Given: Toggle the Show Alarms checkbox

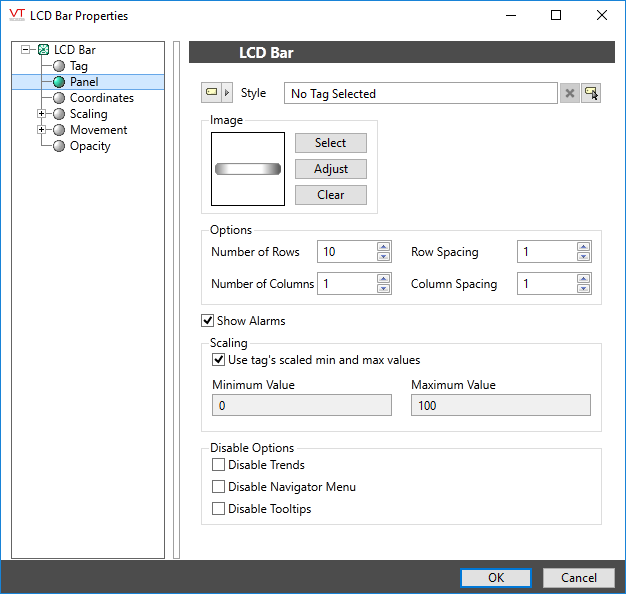Looking at the screenshot, I should [209, 321].
